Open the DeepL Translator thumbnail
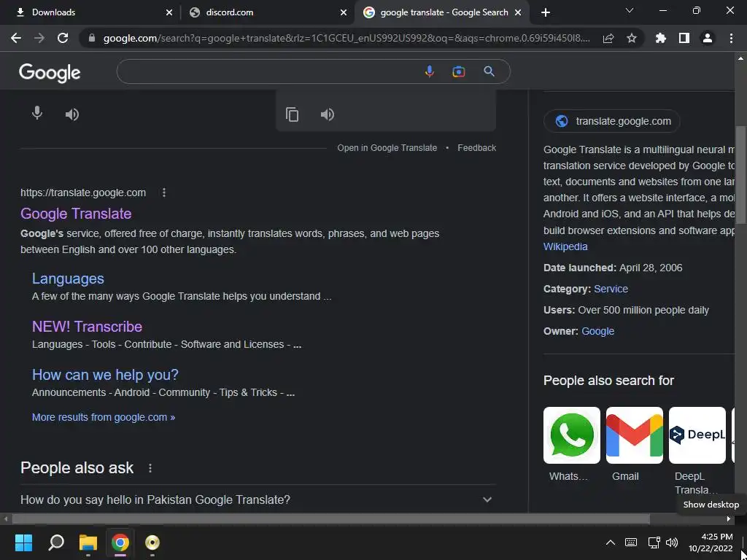747x560 pixels. 697,435
